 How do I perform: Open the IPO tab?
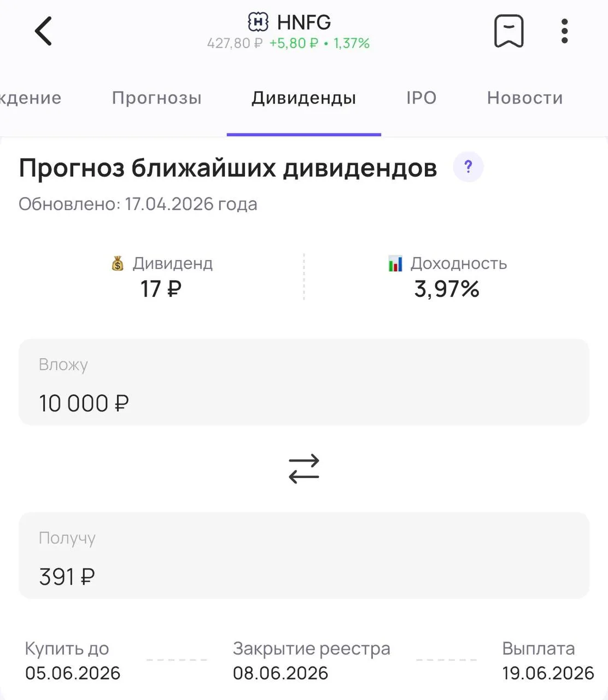[422, 98]
